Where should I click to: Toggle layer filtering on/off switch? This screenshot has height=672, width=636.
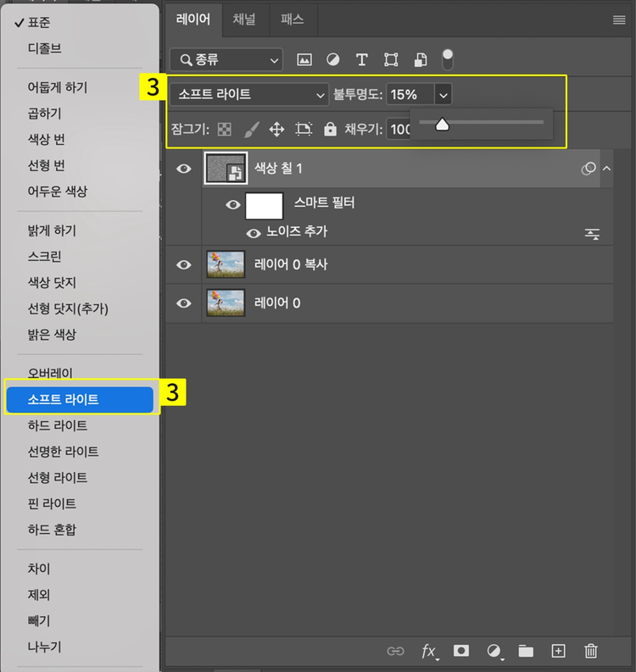tap(447, 59)
